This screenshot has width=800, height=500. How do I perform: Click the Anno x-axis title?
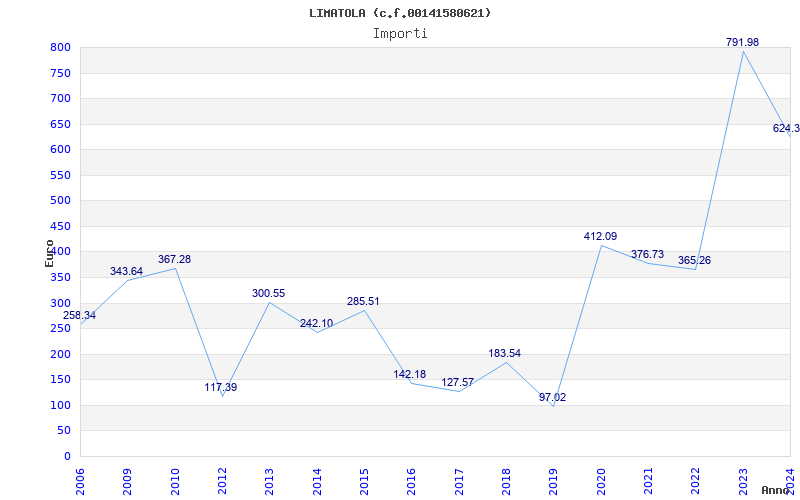click(776, 490)
